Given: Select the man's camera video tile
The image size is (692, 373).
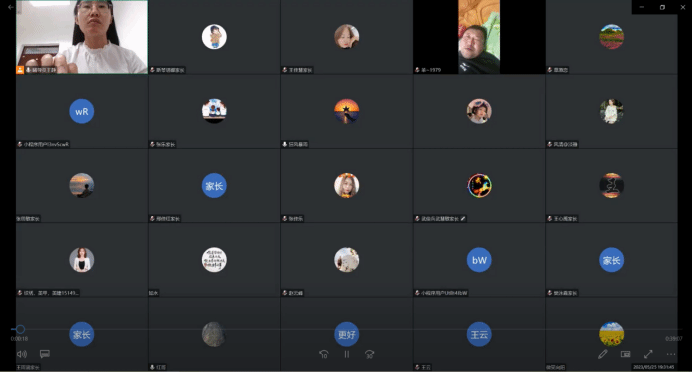Looking at the screenshot, I should click(x=479, y=37).
